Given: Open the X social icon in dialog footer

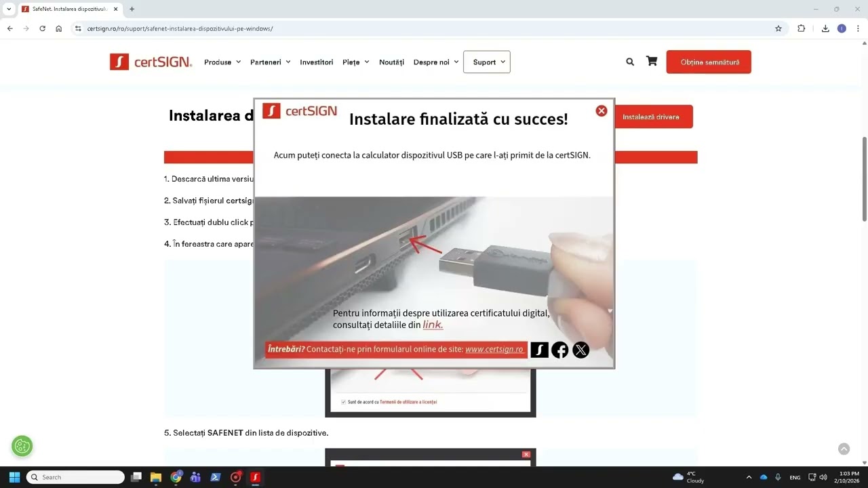Looking at the screenshot, I should [581, 350].
